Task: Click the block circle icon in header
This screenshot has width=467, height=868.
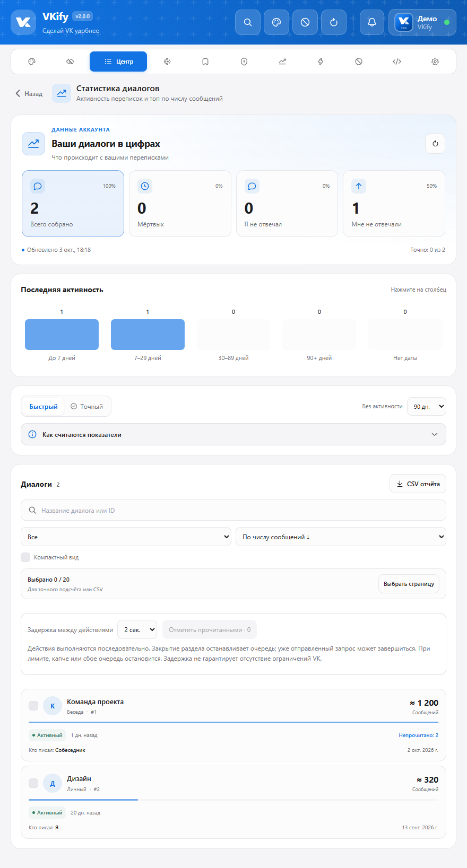Action: tap(305, 22)
